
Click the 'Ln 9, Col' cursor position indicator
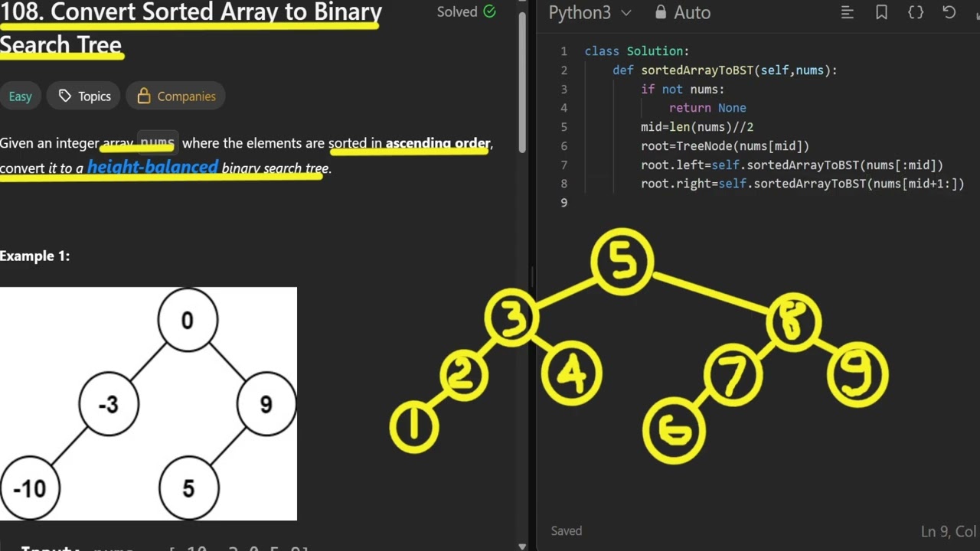pyautogui.click(x=950, y=531)
